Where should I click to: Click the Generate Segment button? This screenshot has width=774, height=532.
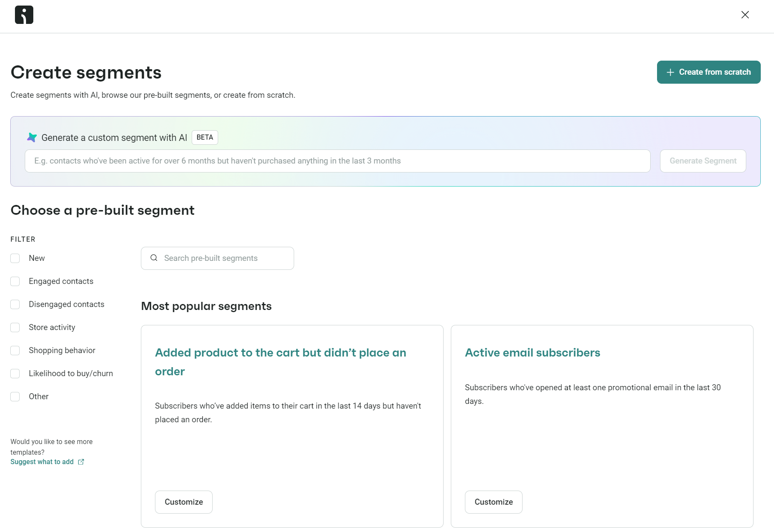703,161
